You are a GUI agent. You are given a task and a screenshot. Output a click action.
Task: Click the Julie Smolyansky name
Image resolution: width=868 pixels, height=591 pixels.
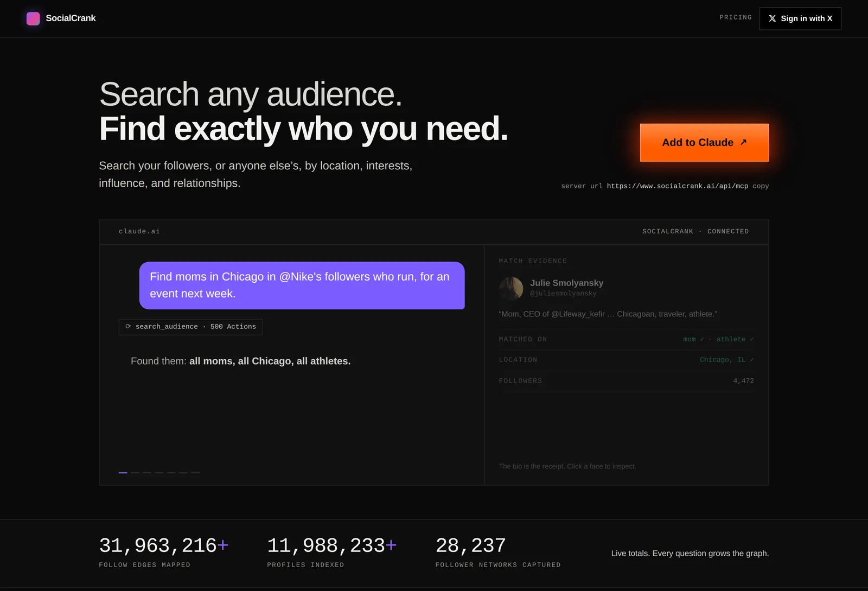point(566,283)
